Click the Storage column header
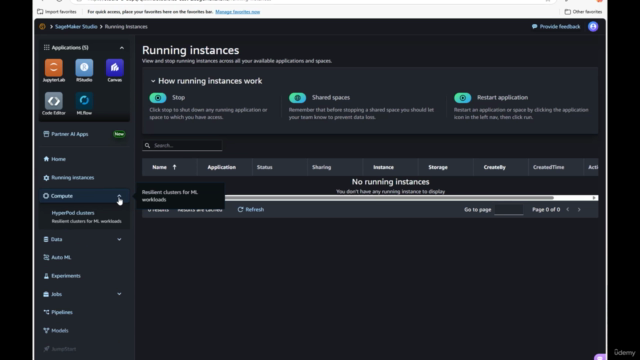 [438, 167]
